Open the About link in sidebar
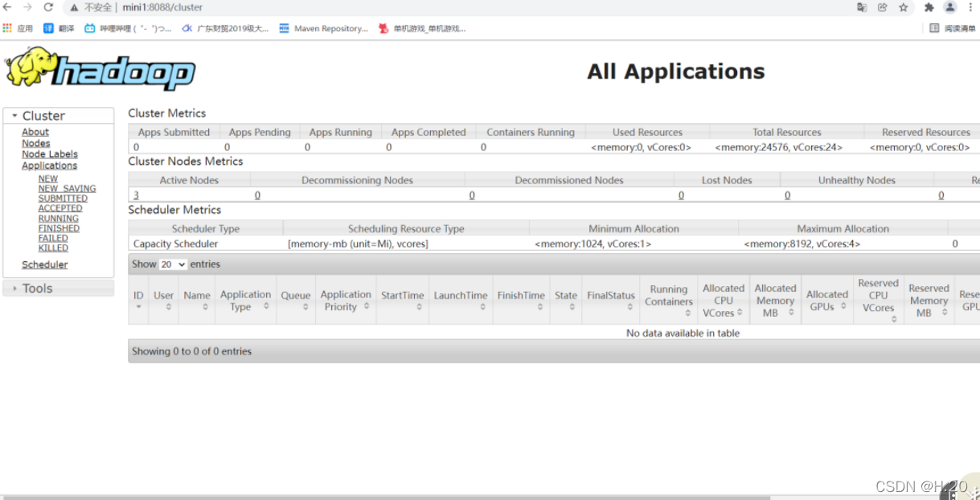This screenshot has width=980, height=500. pos(35,132)
